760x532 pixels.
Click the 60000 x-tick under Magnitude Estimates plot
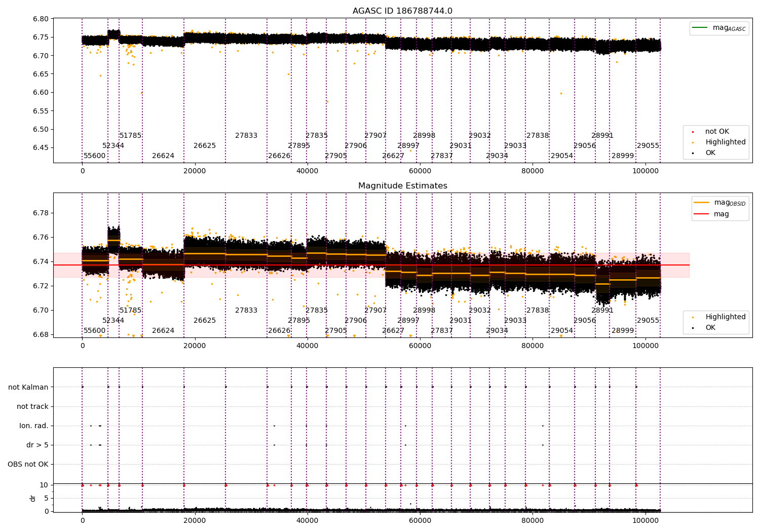(420, 346)
